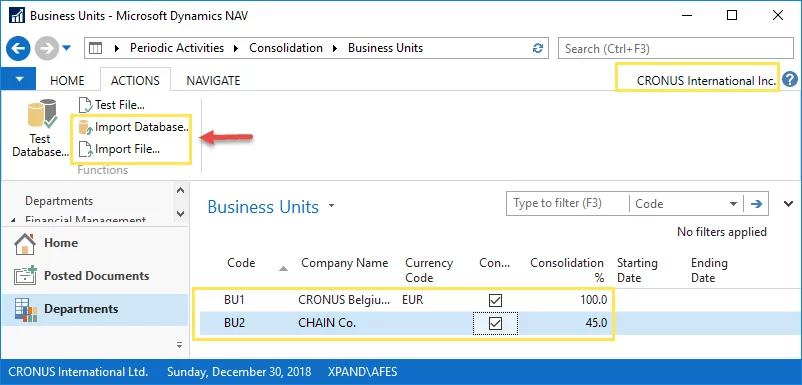Go back with the blue arrow
This screenshot has height=385, width=802.
[x=18, y=49]
